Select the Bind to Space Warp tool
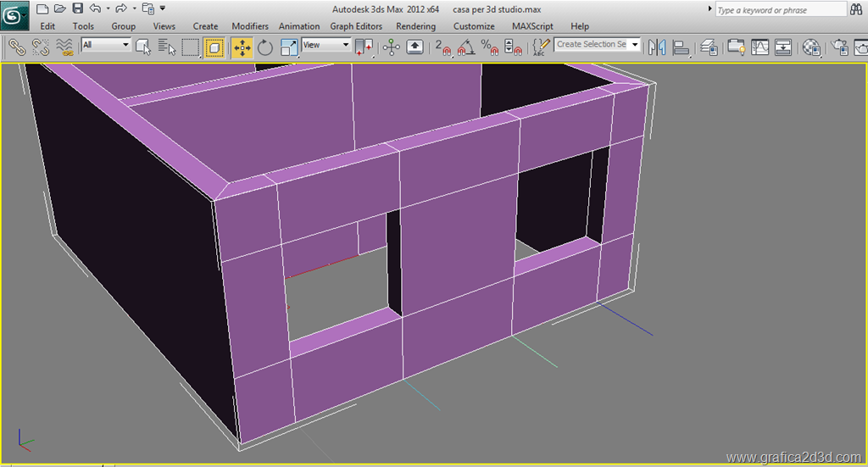 point(64,47)
